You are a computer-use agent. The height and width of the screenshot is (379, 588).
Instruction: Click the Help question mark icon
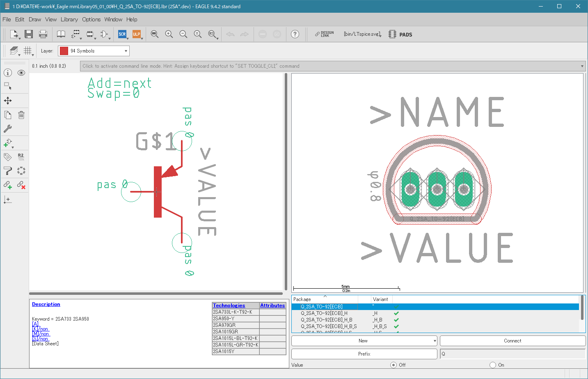[295, 34]
